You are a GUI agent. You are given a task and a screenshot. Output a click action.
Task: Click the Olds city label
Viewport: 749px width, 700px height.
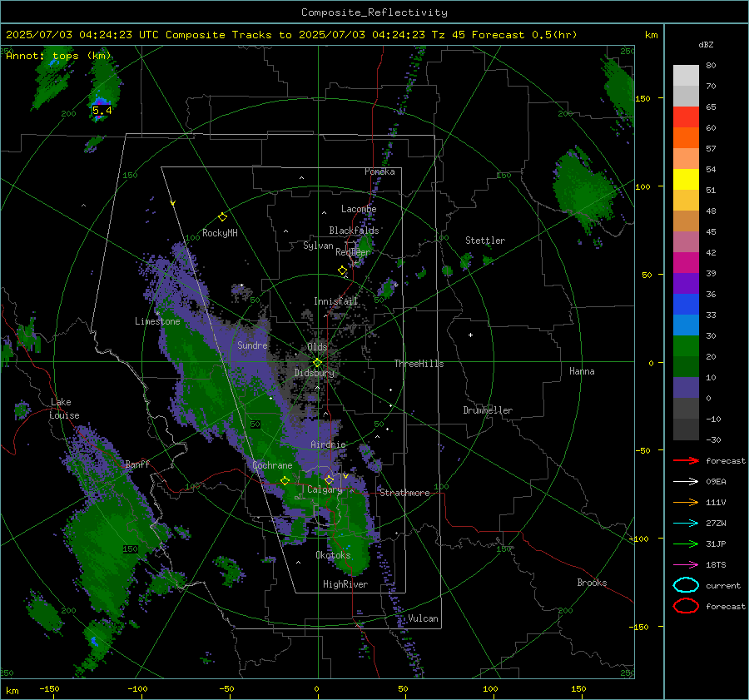click(x=317, y=346)
